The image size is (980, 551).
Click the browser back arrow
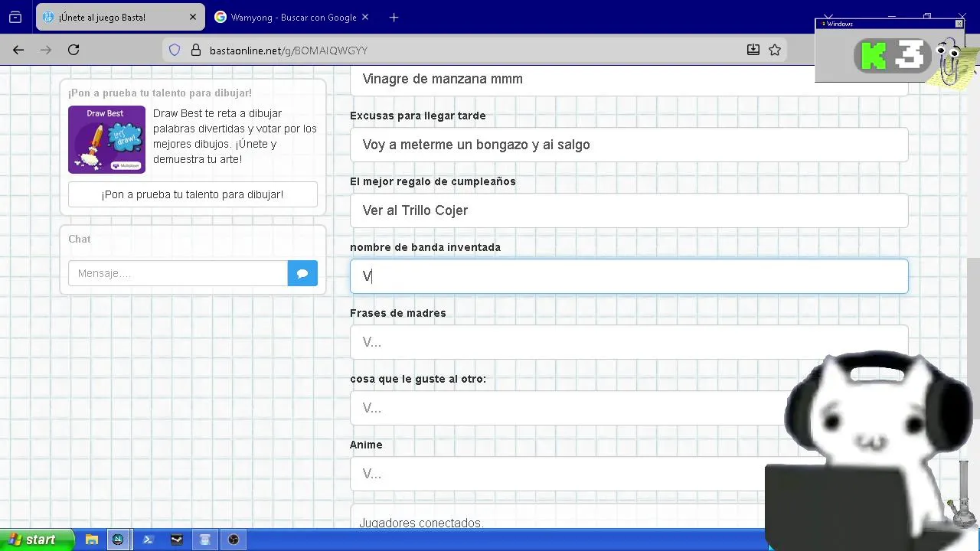(x=18, y=50)
